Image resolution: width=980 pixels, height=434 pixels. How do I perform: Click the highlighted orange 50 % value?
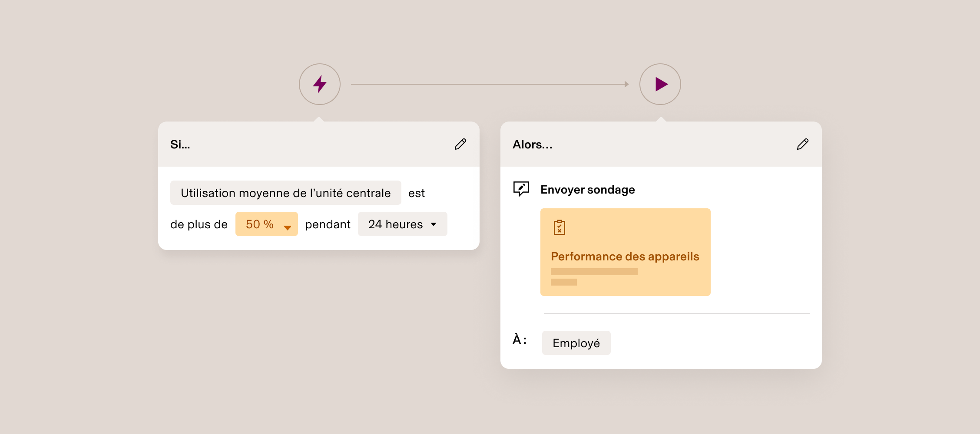tap(260, 224)
